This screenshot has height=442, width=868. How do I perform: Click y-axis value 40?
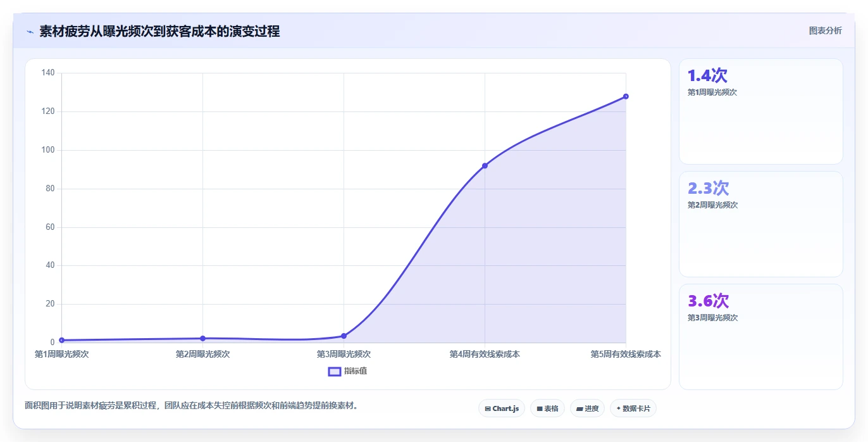[x=50, y=265]
